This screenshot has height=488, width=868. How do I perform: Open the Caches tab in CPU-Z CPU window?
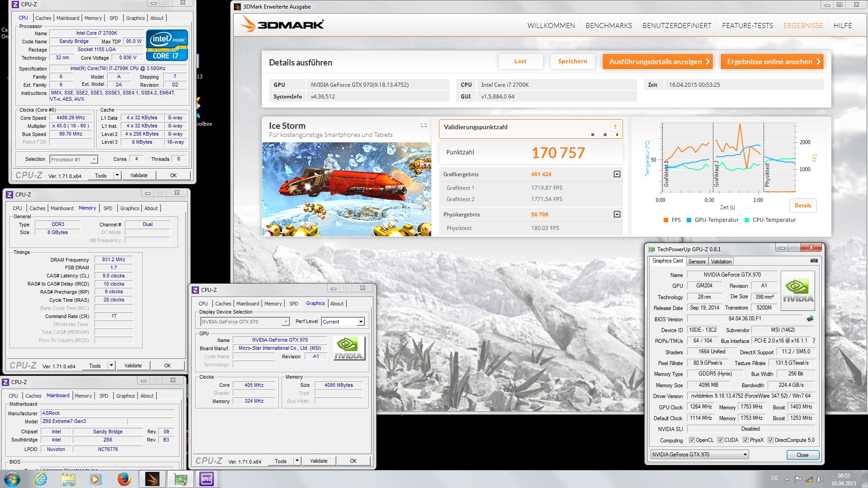(43, 18)
